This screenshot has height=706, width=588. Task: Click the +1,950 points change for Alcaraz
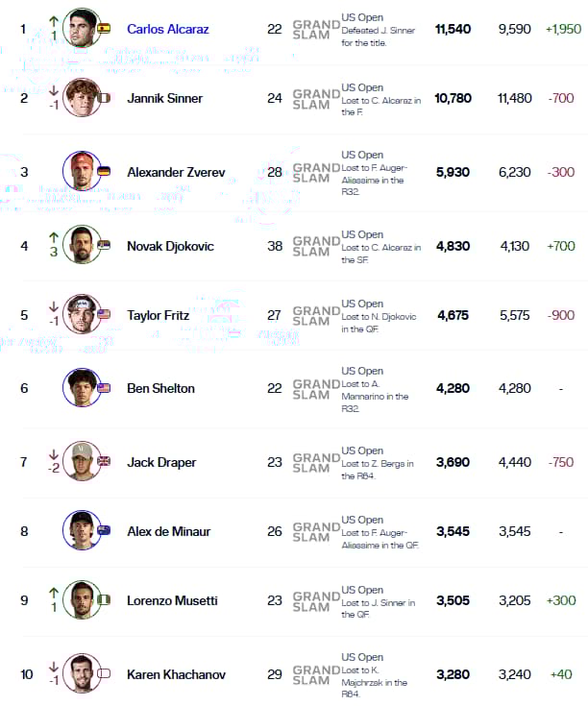pyautogui.click(x=563, y=29)
